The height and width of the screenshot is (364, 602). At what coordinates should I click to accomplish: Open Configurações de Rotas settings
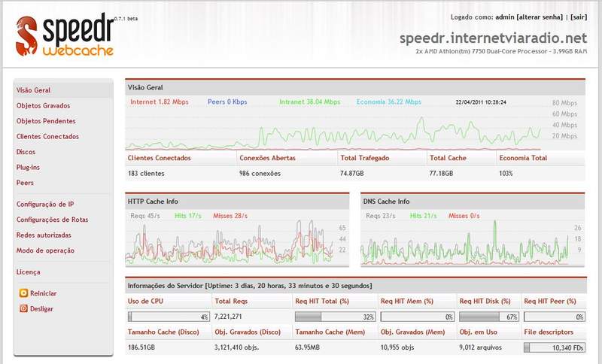(52, 220)
